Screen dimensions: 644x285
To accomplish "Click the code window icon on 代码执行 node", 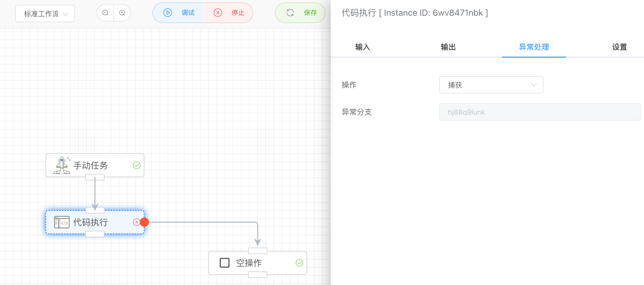I will click(x=62, y=222).
